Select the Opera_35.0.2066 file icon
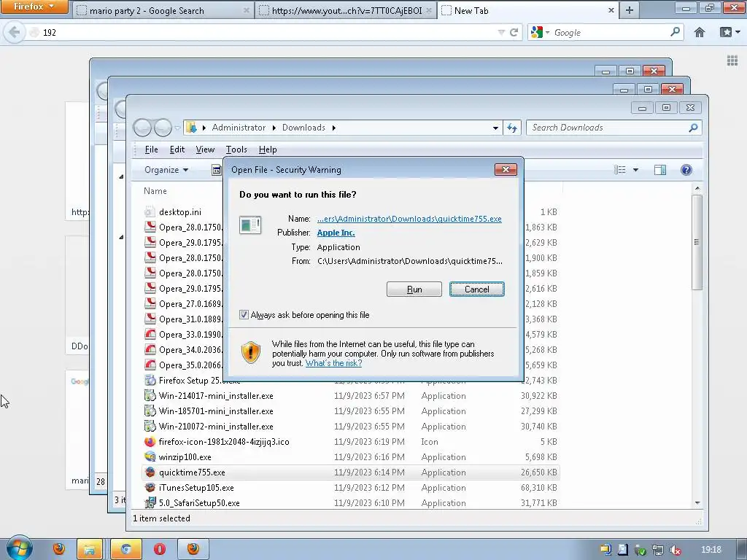 (x=150, y=365)
